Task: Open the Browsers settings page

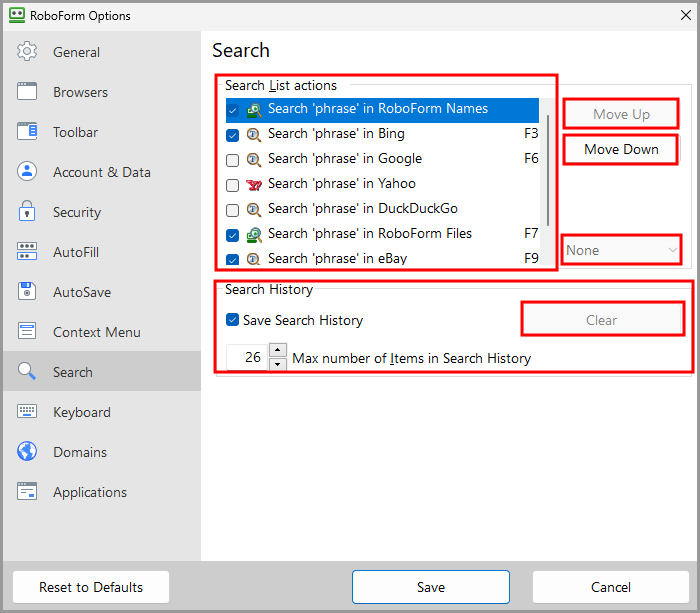Action: click(102, 92)
